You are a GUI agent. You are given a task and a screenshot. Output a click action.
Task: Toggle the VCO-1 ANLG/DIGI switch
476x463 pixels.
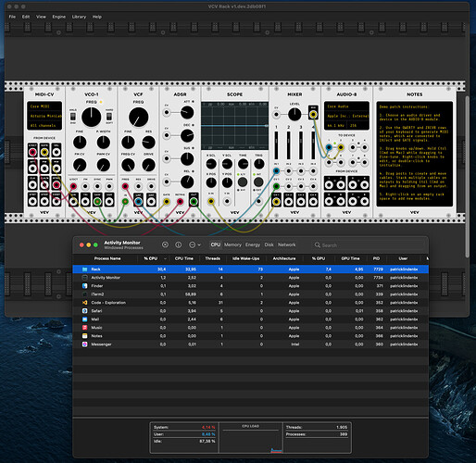pyautogui.click(x=73, y=117)
